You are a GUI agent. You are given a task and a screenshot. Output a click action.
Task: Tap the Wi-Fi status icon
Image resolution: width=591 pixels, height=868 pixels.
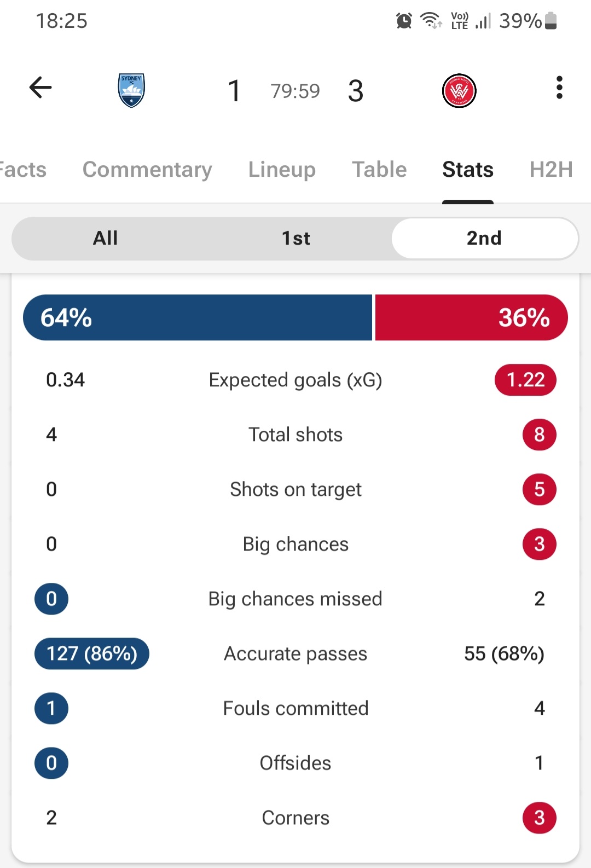431,21
